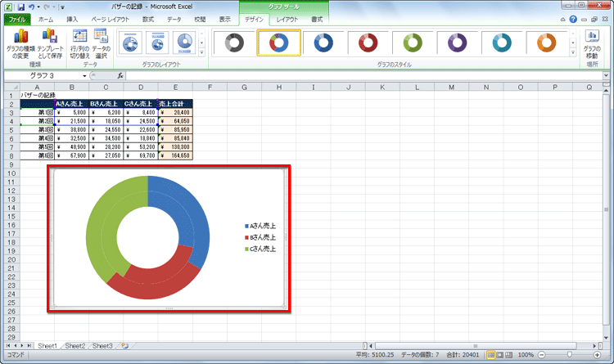Click the Save icon in quick access toolbar
This screenshot has width=614, height=364.
click(x=20, y=6)
